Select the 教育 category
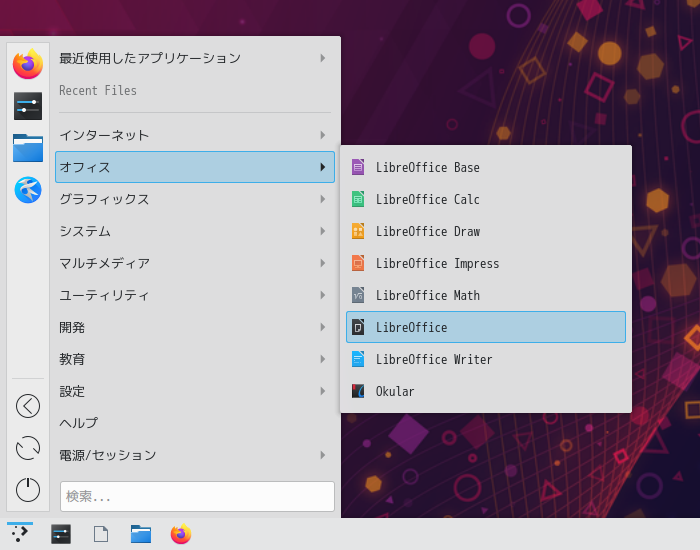Image resolution: width=700 pixels, height=550 pixels. tap(195, 359)
